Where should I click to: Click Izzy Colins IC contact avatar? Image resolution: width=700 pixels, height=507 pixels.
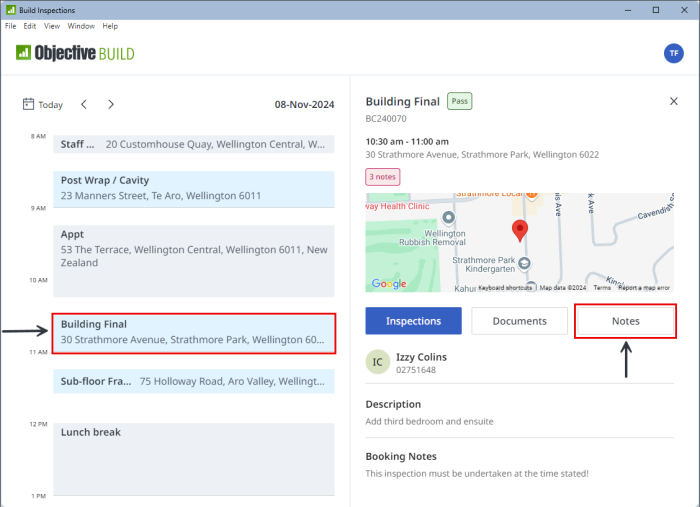[x=377, y=362]
